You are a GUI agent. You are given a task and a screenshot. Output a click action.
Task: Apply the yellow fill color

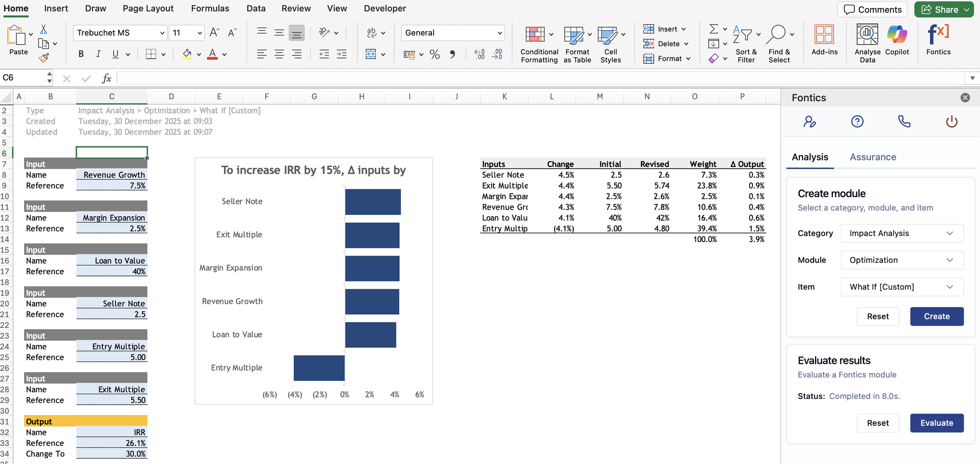[187, 54]
